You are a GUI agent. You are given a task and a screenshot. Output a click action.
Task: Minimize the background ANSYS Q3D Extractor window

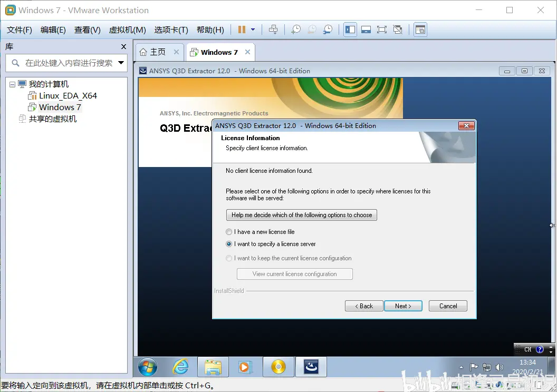click(x=507, y=71)
